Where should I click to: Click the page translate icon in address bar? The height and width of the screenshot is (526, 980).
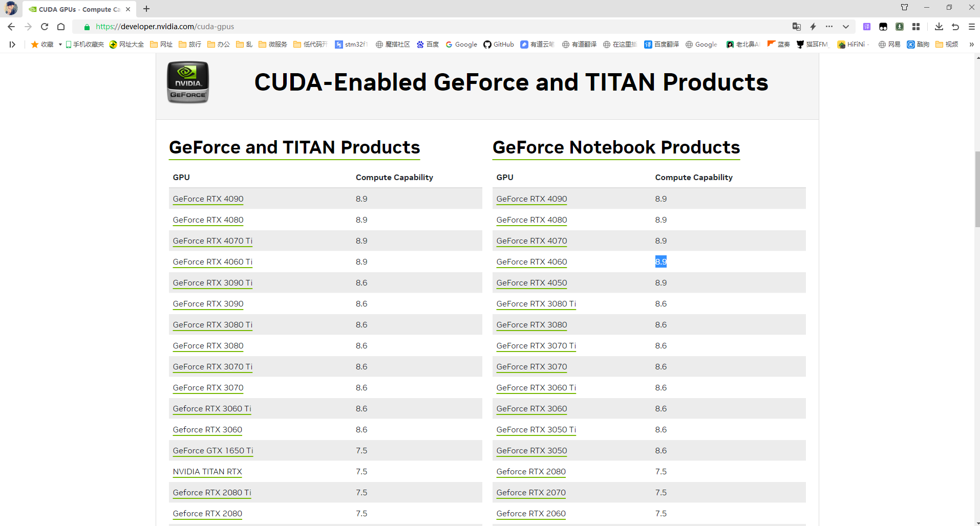point(796,27)
